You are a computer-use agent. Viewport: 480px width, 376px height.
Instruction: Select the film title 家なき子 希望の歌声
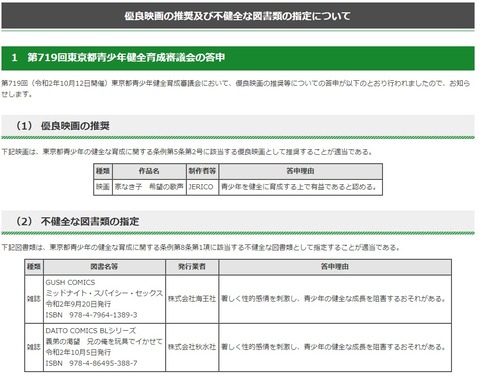(149, 187)
